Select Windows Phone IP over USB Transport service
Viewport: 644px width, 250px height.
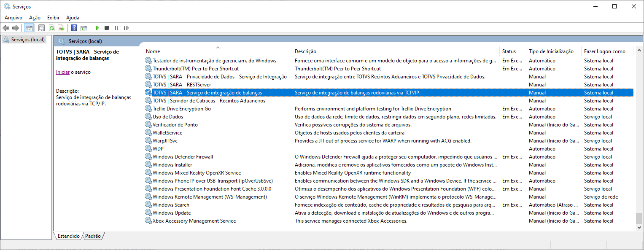coord(388,181)
